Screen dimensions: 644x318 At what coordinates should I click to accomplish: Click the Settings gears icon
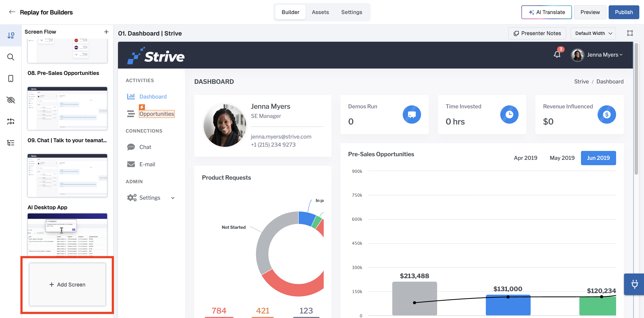click(132, 198)
